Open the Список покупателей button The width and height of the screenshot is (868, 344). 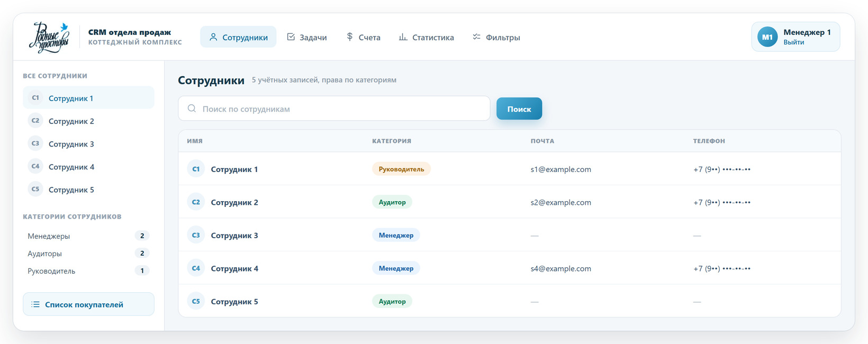pos(88,304)
